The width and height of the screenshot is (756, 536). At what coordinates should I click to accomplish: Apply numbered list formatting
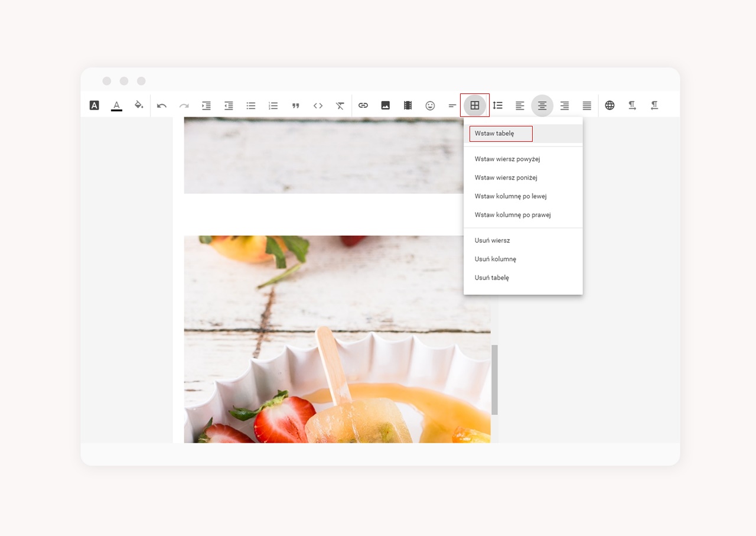(273, 106)
